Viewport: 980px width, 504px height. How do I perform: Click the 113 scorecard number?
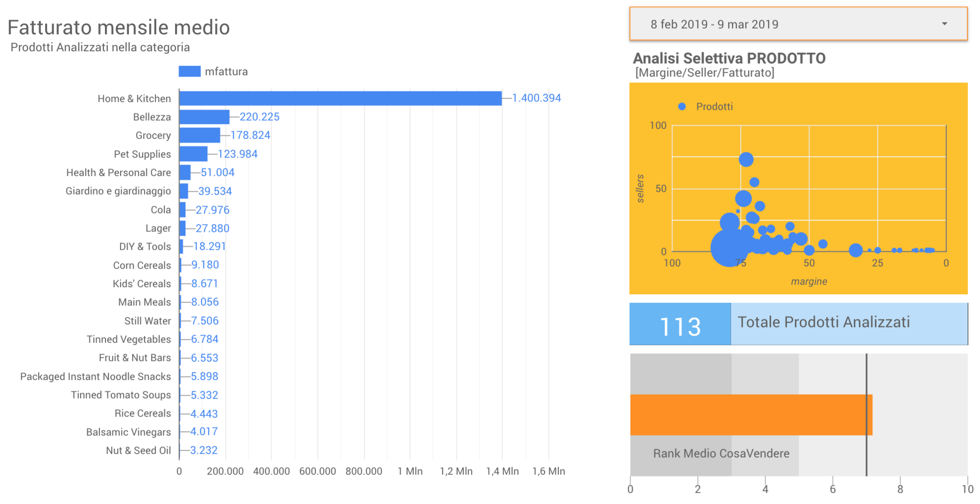[x=680, y=326]
